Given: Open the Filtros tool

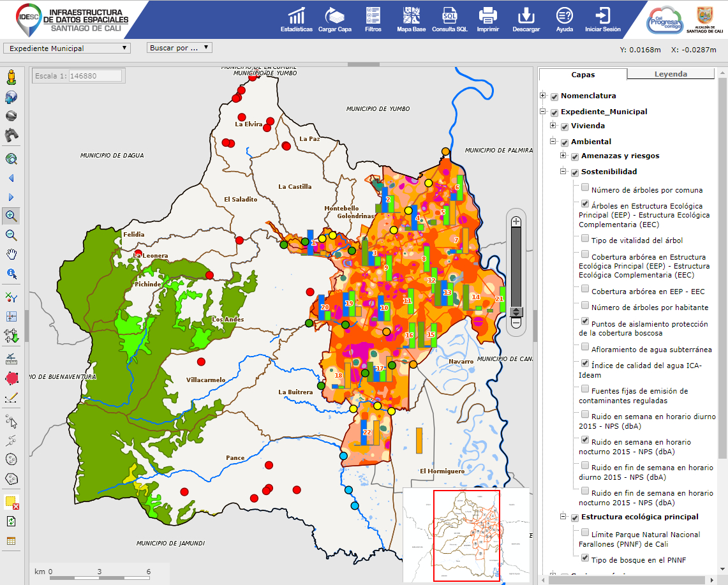Looking at the screenshot, I should click(x=373, y=16).
